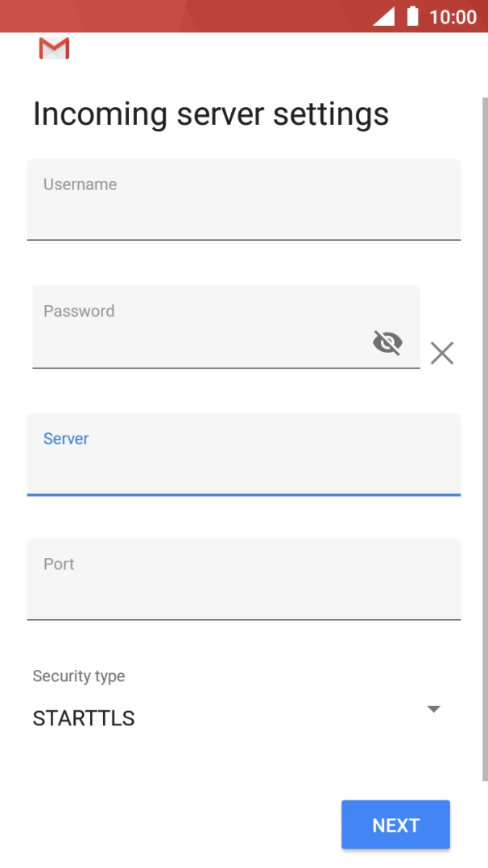Select the STARTTLS text value
488x868 pixels.
[83, 717]
